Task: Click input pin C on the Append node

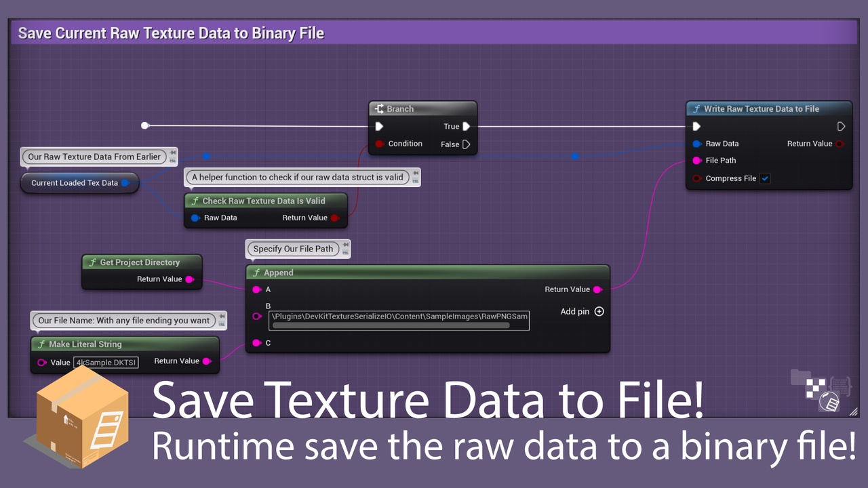Action: [256, 343]
